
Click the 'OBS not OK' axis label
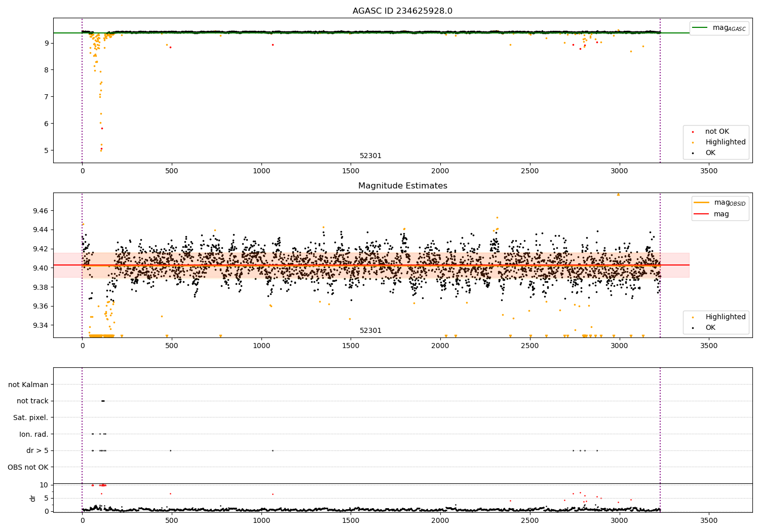tap(28, 467)
